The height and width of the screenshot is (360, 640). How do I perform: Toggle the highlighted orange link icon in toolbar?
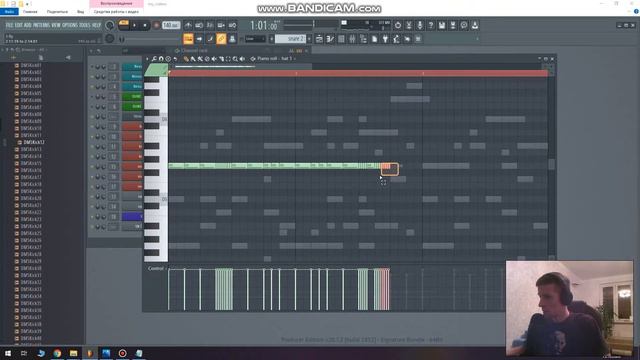click(x=221, y=39)
